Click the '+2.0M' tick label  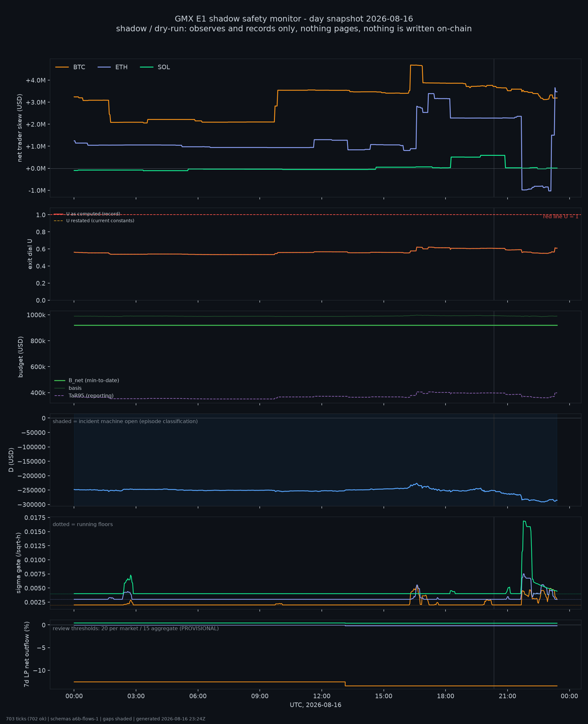[x=36, y=124]
